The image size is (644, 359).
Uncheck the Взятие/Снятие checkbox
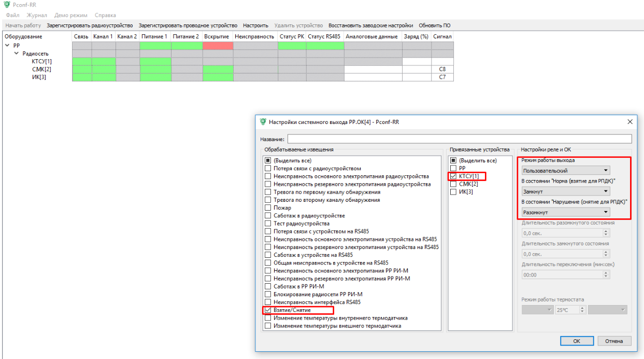(x=268, y=310)
